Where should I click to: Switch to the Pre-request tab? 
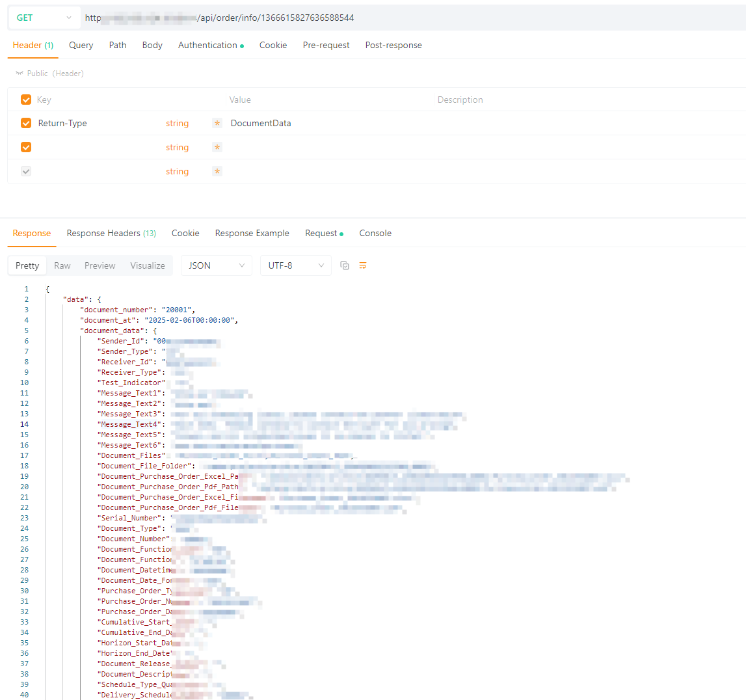point(326,46)
